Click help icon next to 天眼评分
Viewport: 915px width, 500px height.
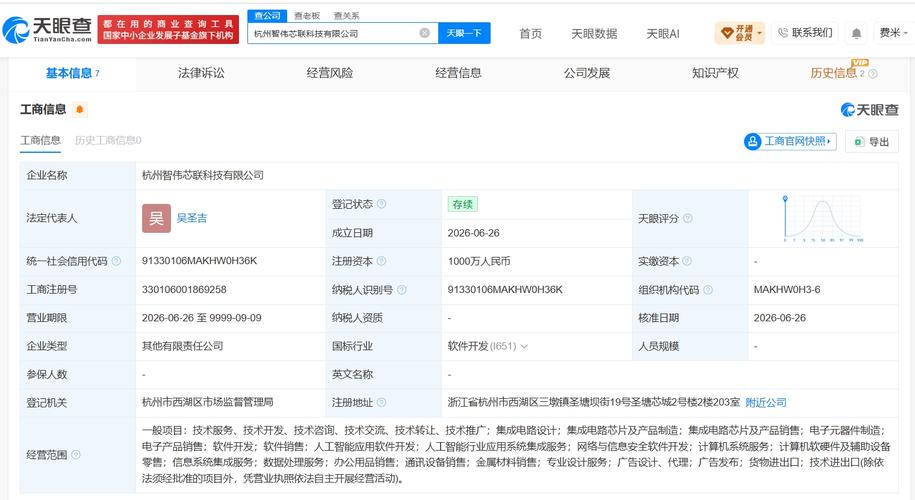click(x=687, y=218)
